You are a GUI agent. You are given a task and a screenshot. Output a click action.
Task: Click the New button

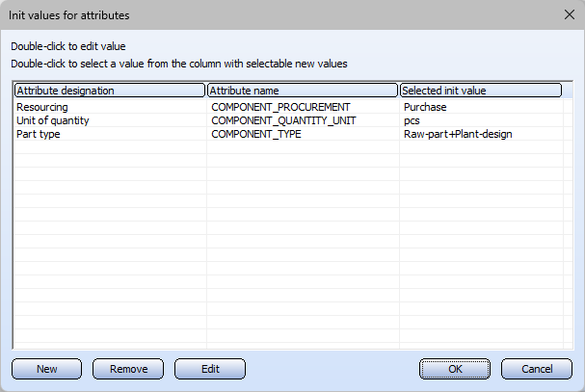tap(46, 369)
